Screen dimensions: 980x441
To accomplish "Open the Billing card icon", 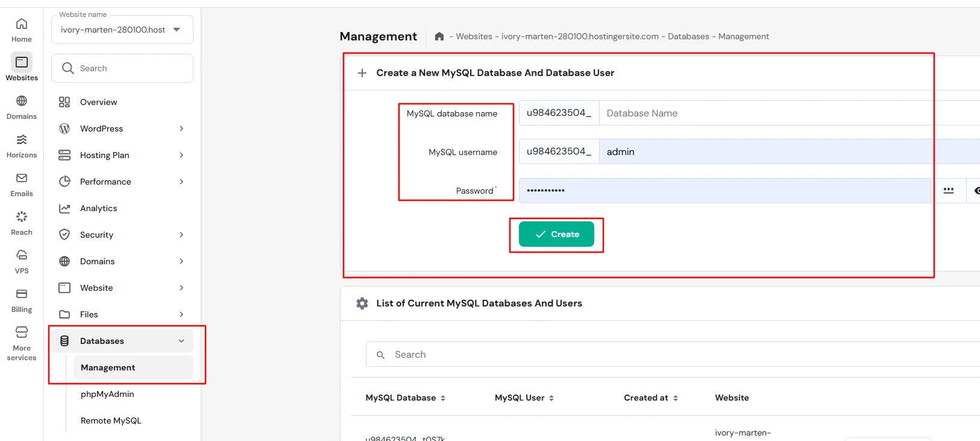I will (x=22, y=294).
